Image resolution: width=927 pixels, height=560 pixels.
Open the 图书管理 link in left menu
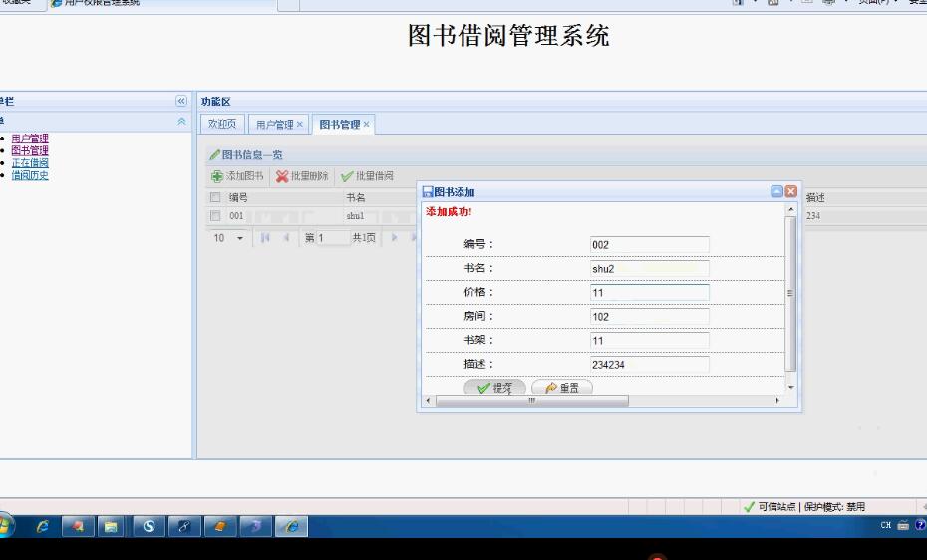point(30,150)
